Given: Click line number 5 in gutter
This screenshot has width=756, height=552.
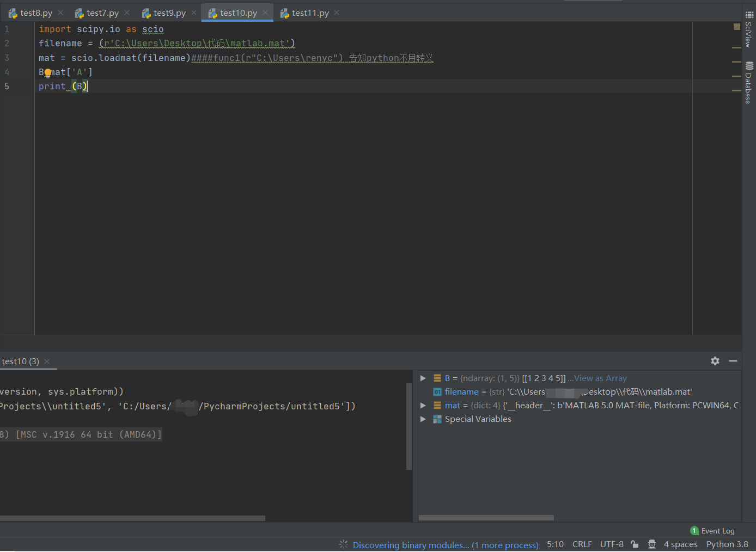Looking at the screenshot, I should (x=7, y=87).
